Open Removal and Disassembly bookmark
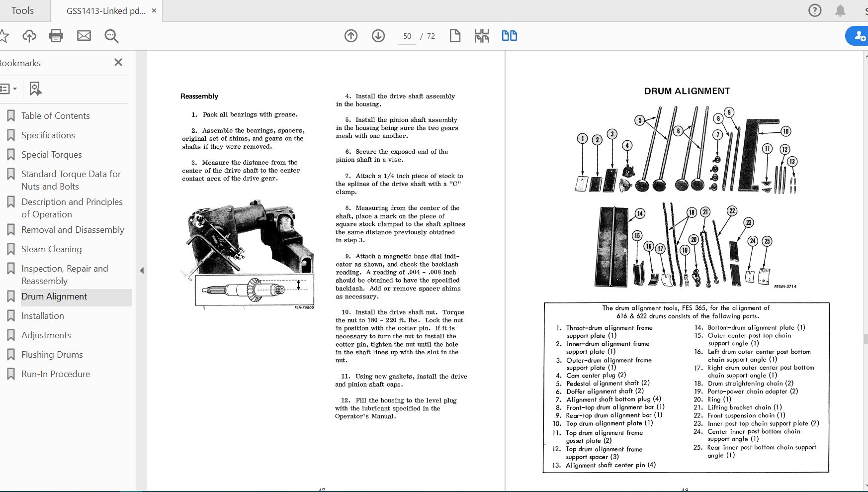The image size is (868, 492). click(x=73, y=230)
